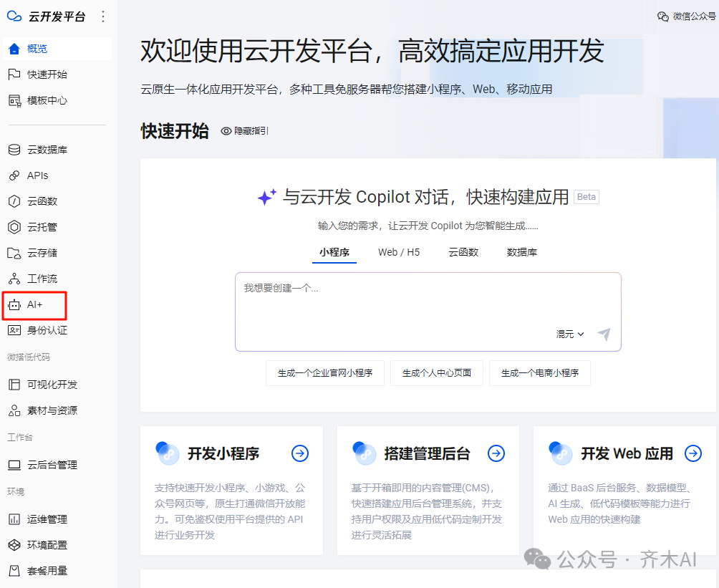Click the AI+ robot icon
The image size is (719, 588).
[x=14, y=304]
